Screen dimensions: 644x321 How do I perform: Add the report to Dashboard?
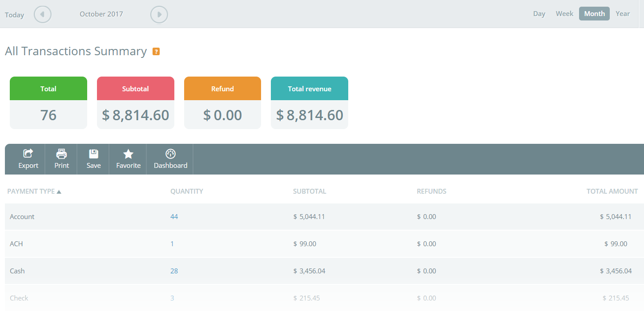pos(170,159)
